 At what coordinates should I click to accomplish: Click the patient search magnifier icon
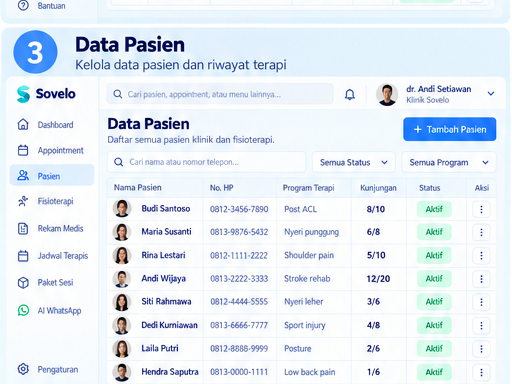pyautogui.click(x=118, y=162)
